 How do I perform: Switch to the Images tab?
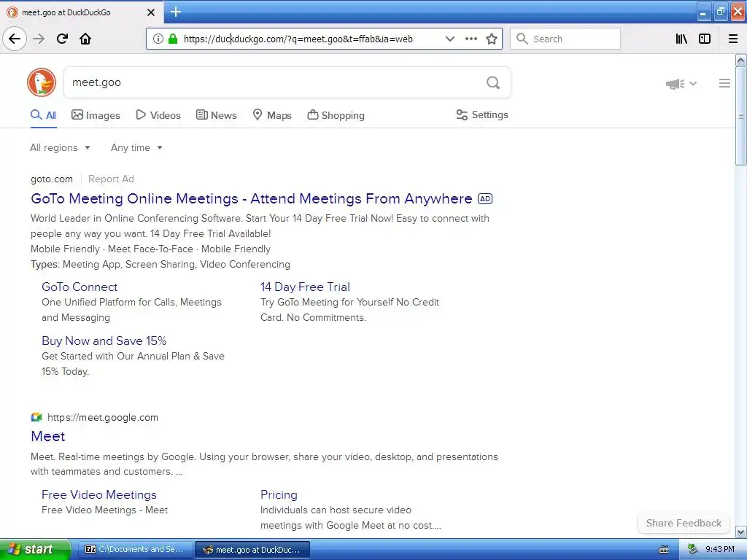(x=96, y=115)
